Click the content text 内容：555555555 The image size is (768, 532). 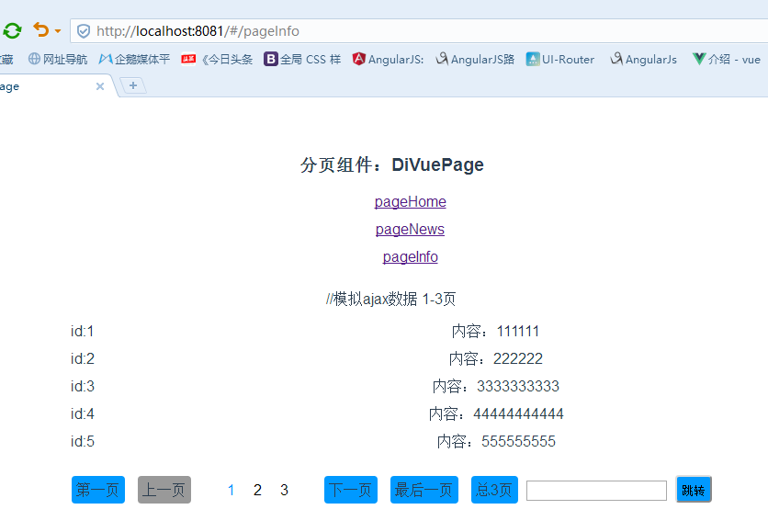point(496,441)
